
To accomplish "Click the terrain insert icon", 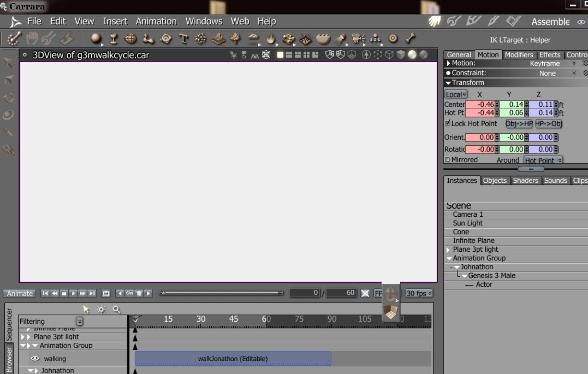I will 218,39.
